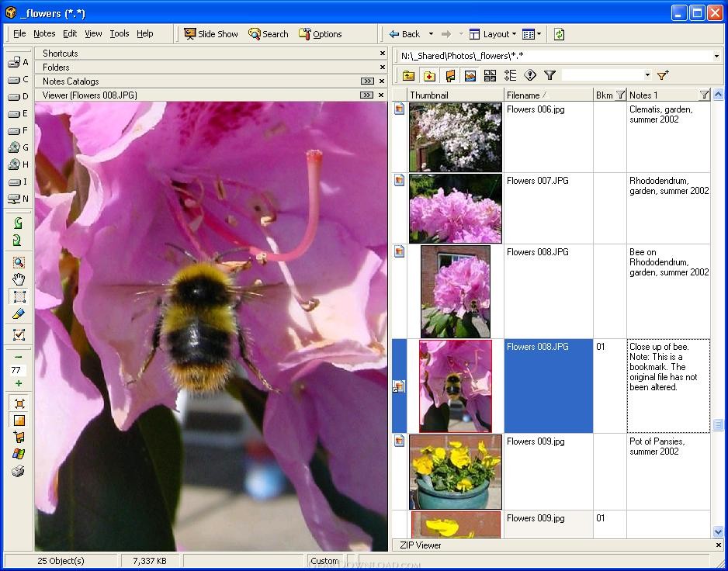The height and width of the screenshot is (571, 728).
Task: Open the filter text dropdown
Action: (x=647, y=74)
